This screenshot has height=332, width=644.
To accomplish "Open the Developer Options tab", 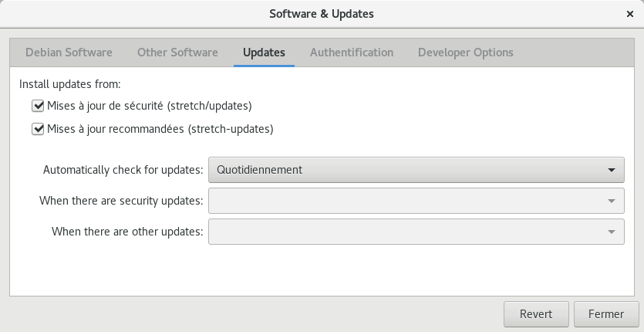I will click(x=466, y=53).
